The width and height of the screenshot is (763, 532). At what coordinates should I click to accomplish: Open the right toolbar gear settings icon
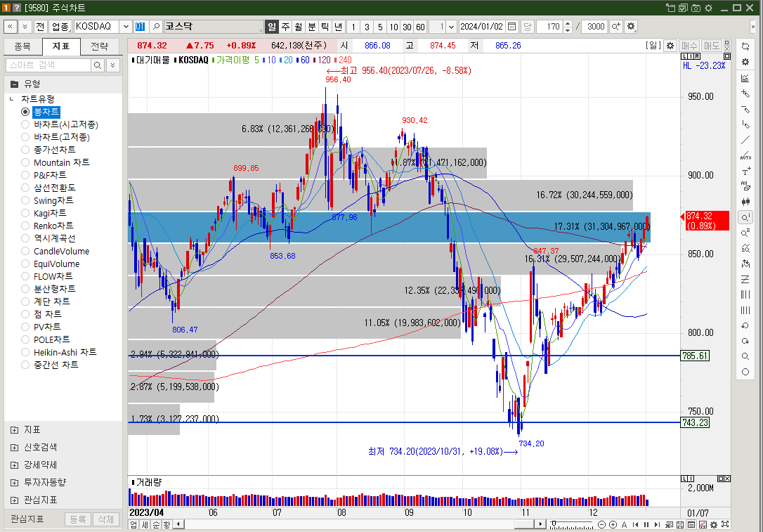(745, 62)
